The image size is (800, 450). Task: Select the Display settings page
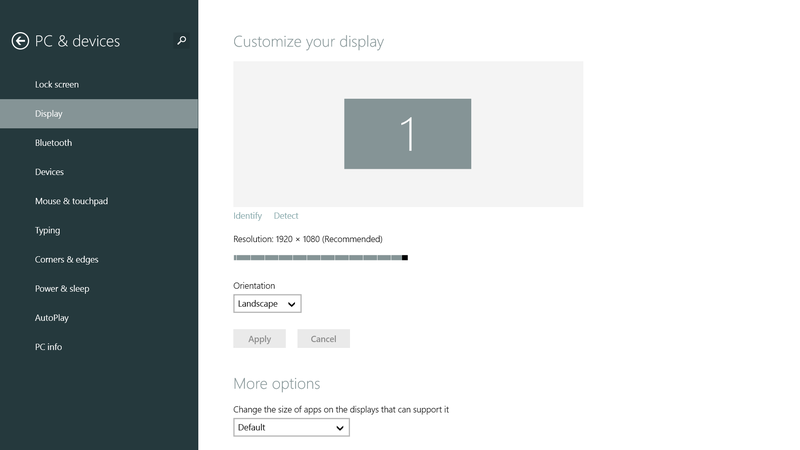pyautogui.click(x=99, y=114)
